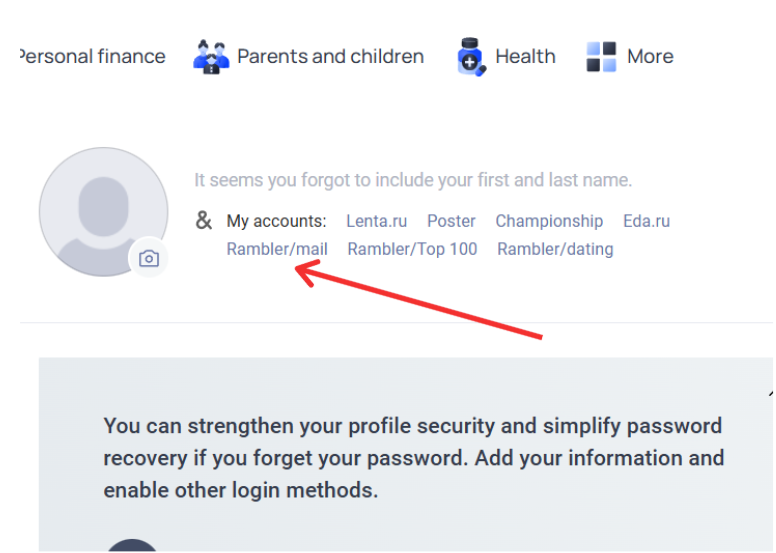Click the missing first and last name prompt
The image size is (776, 553).
[413, 181]
